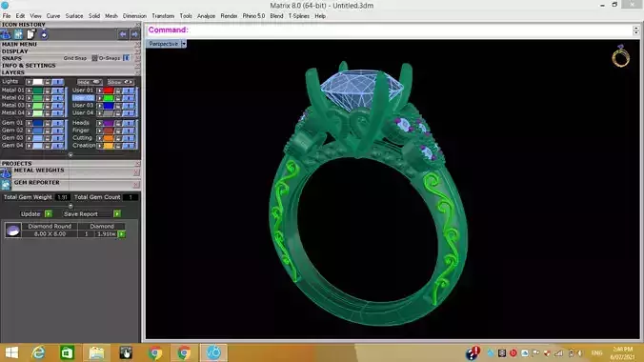Expand arrow for User 01 layer
Image resolution: width=644 pixels, height=362 pixels.
[100, 90]
